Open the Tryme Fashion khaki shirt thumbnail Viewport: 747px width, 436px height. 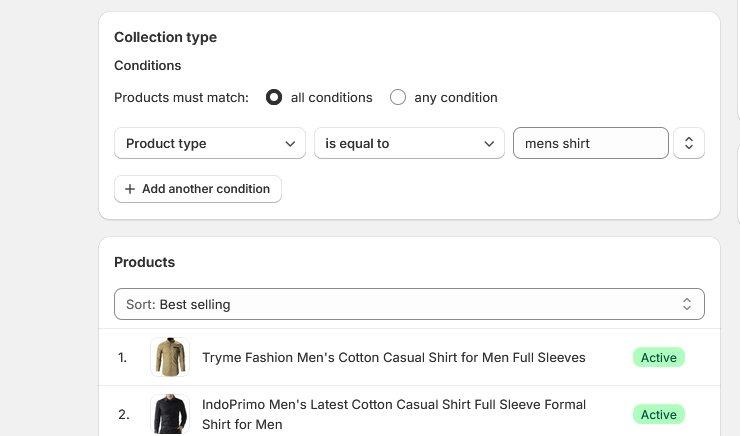(170, 357)
